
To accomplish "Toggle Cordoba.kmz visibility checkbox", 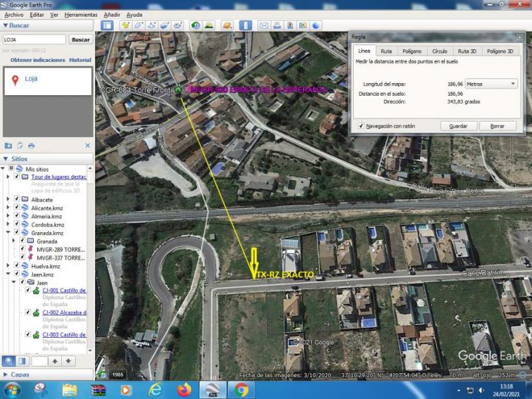I will (17, 225).
